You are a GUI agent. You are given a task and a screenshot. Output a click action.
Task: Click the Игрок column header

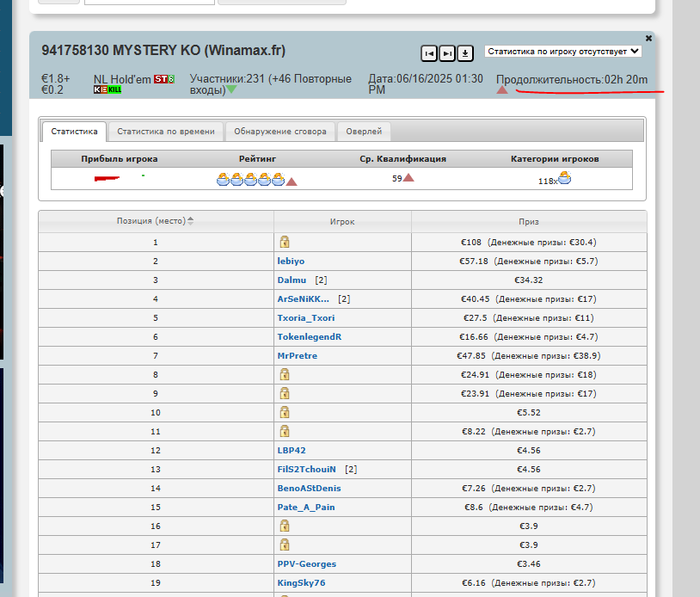[342, 221]
